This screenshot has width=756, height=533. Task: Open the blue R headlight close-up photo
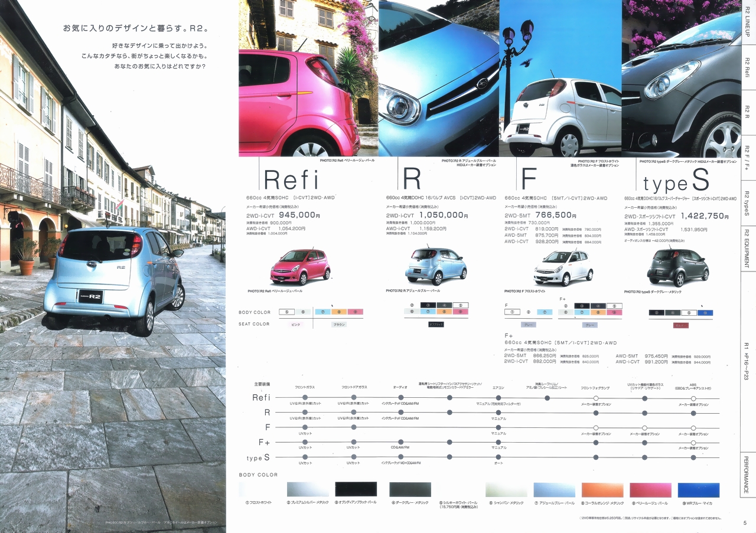tap(439, 78)
